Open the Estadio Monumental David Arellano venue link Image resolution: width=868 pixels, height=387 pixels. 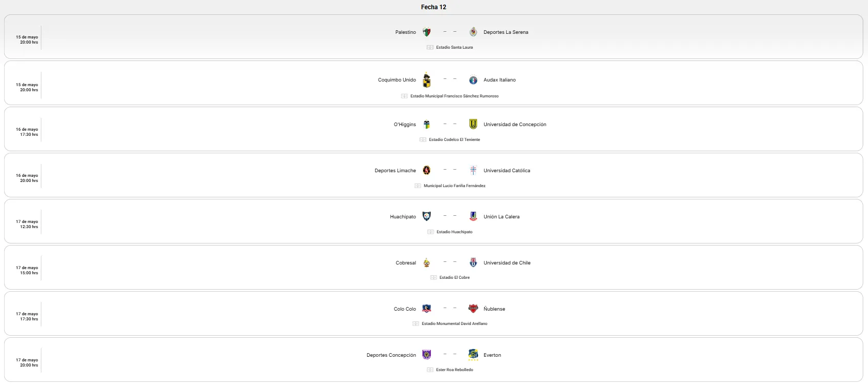click(x=455, y=324)
